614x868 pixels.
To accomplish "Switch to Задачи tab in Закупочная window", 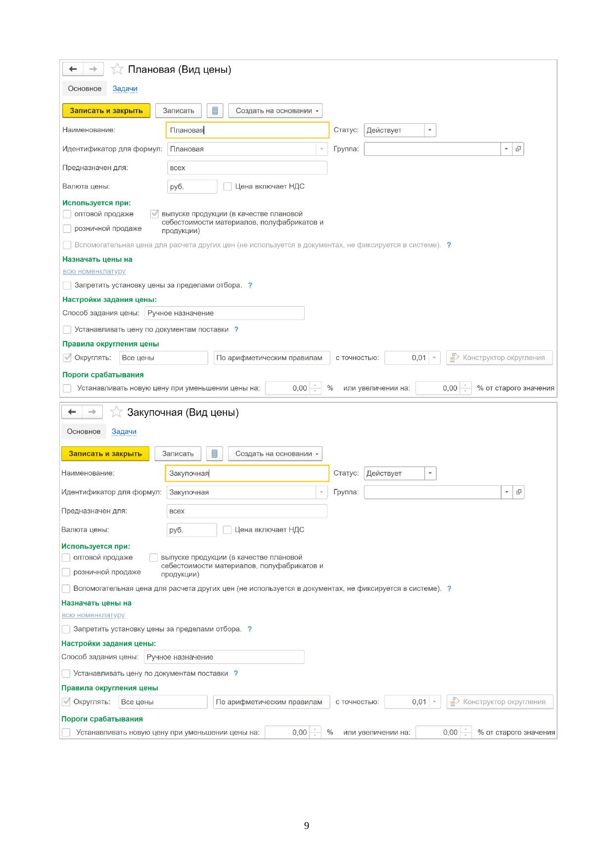I will point(124,432).
